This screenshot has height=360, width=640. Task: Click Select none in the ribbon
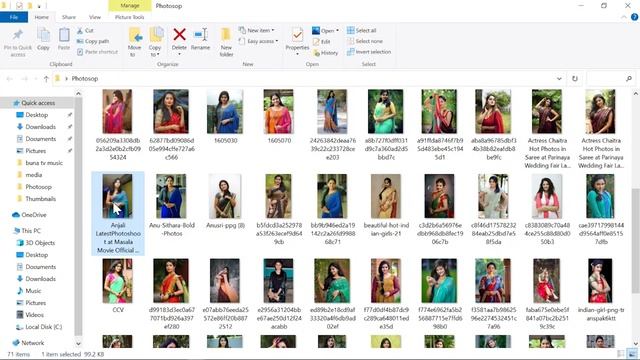coord(365,41)
